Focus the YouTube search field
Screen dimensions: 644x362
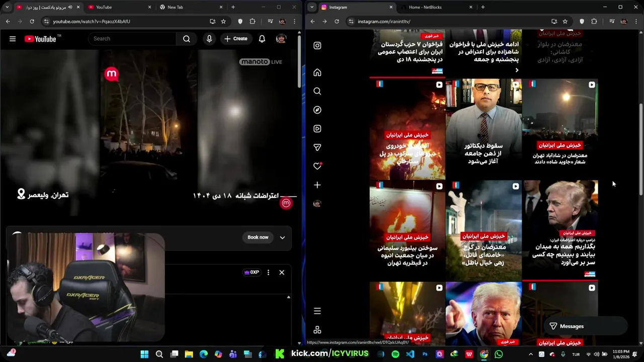(x=132, y=39)
